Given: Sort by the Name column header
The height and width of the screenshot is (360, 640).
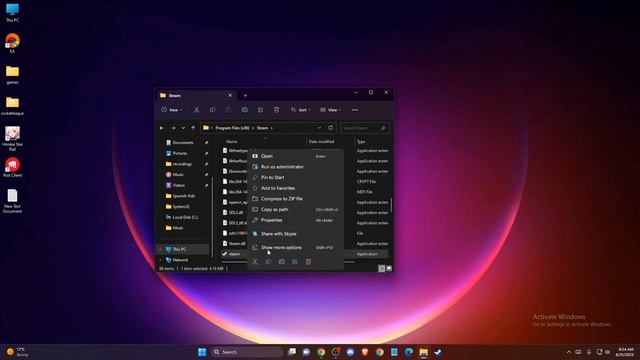Looking at the screenshot, I should pos(231,142).
